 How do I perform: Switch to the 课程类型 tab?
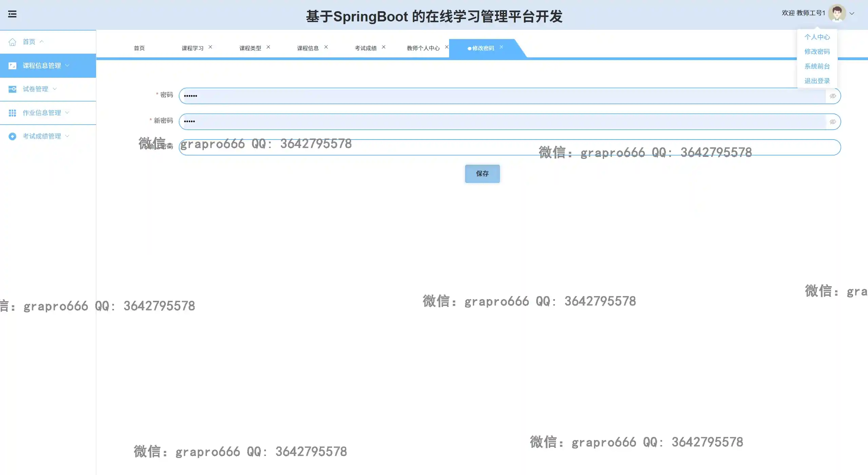[x=250, y=48]
